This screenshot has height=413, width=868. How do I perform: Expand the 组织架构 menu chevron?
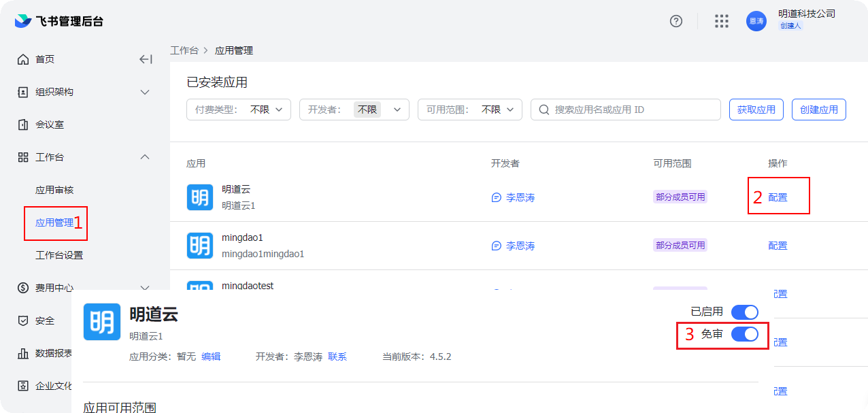click(x=145, y=92)
